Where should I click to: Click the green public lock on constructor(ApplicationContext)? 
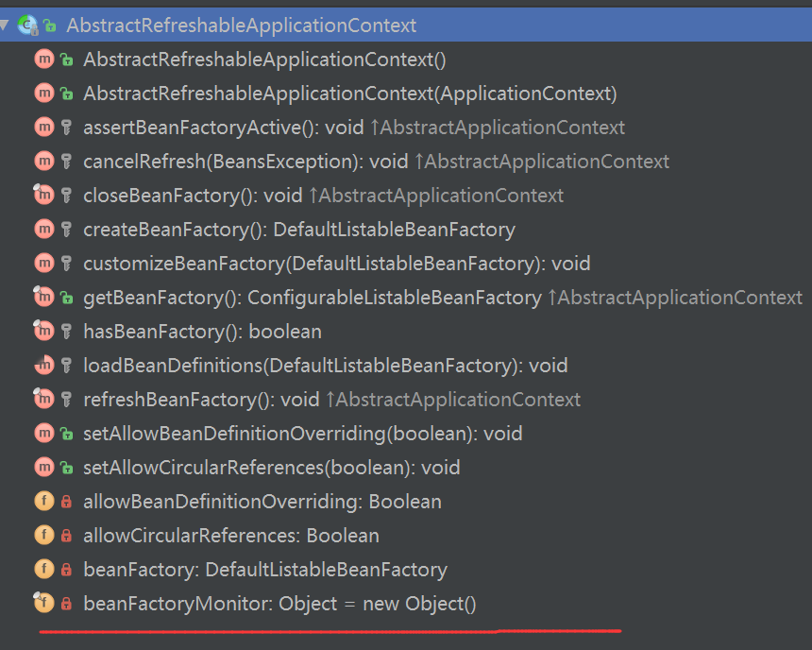tap(66, 94)
